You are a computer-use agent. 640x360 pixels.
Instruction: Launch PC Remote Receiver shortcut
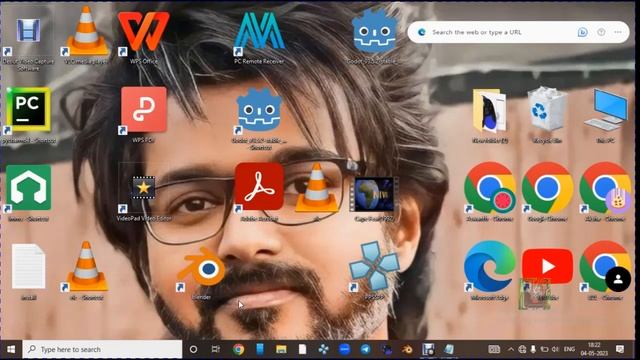[259, 37]
